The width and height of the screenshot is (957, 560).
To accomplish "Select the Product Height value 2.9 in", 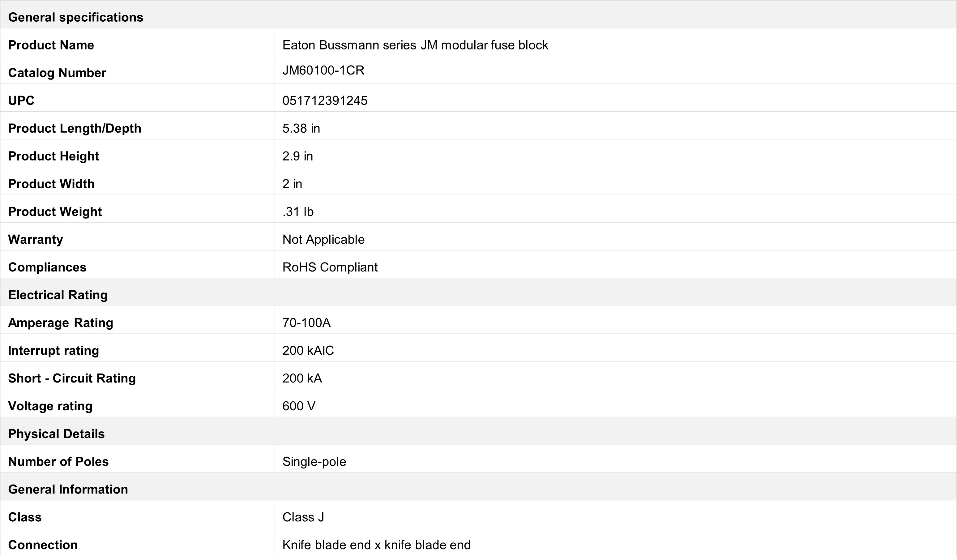I will coord(297,156).
